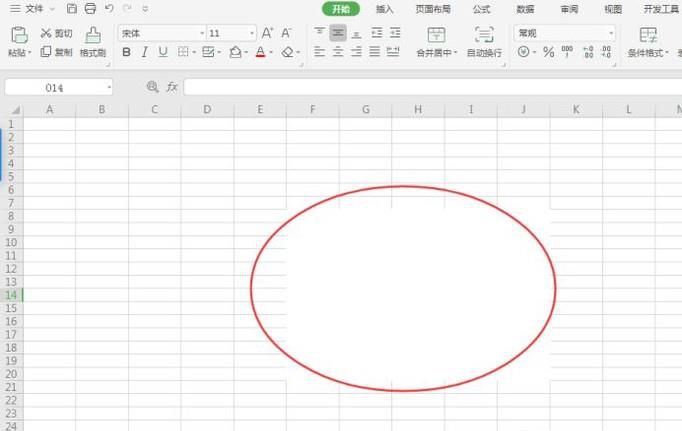Click the Save icon in quick toolbar
This screenshot has height=431, width=682.
[x=72, y=9]
